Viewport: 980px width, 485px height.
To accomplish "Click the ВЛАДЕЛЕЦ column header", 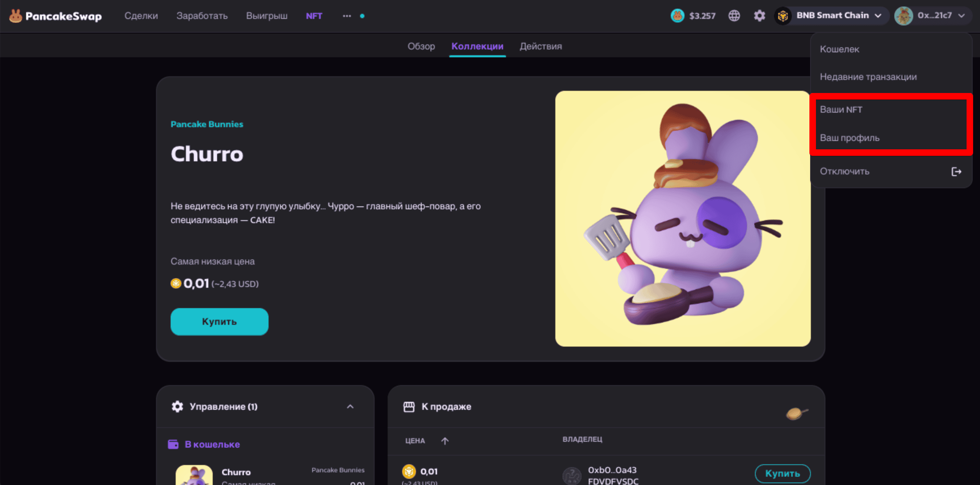I will [582, 439].
